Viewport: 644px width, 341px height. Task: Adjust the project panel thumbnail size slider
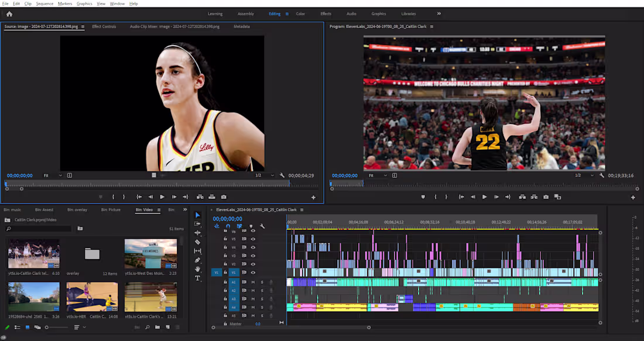57,327
